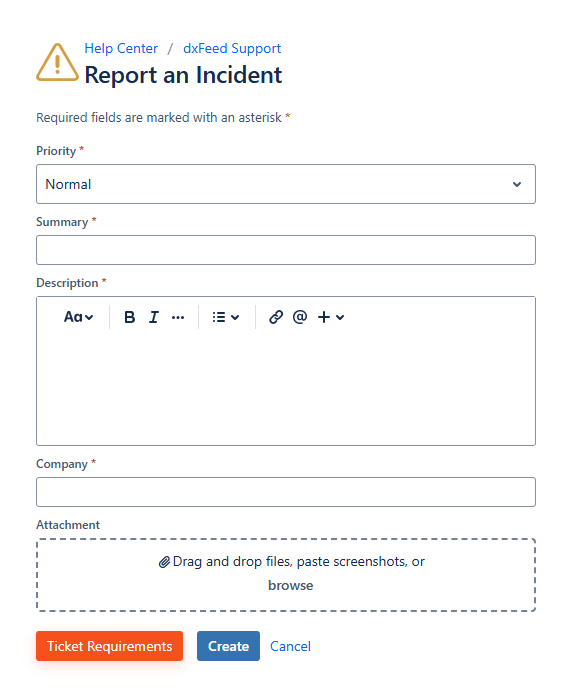Focus the Summary input field
The image size is (580, 696).
pos(286,250)
